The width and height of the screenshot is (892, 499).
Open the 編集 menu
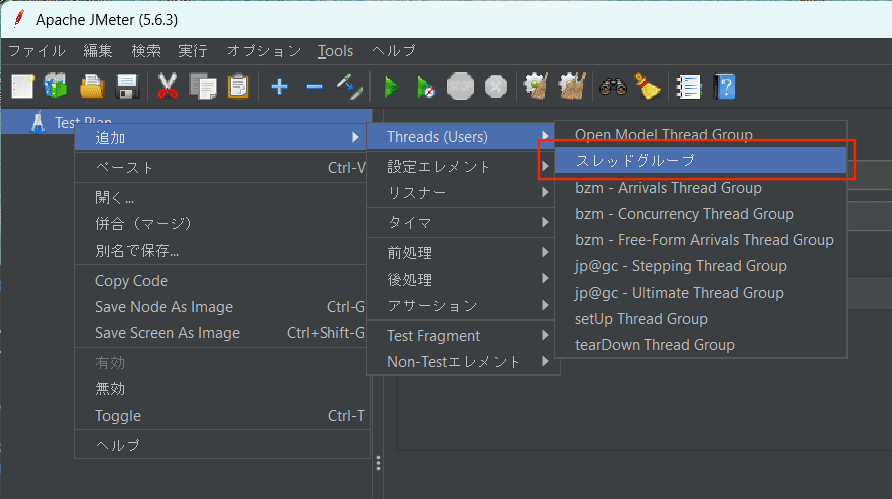(x=98, y=51)
